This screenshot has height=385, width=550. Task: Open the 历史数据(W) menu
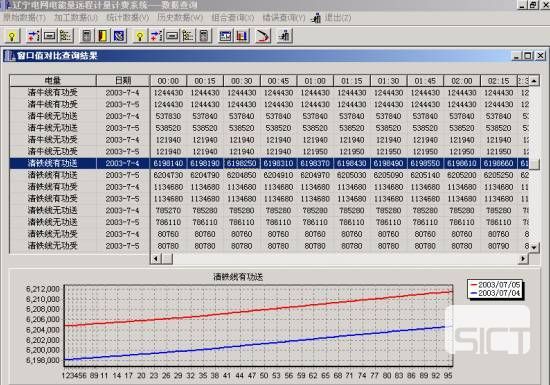(x=180, y=18)
